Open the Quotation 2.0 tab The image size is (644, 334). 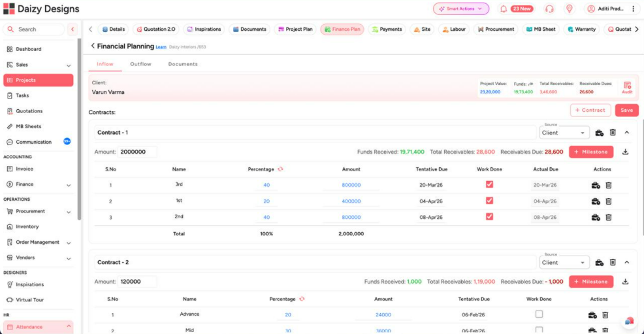coord(155,29)
